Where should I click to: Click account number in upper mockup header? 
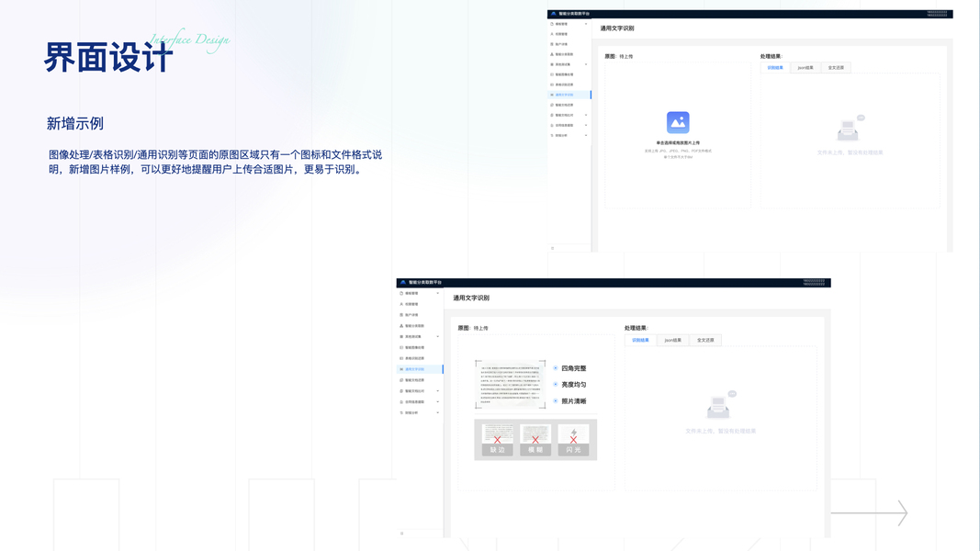[x=937, y=13]
